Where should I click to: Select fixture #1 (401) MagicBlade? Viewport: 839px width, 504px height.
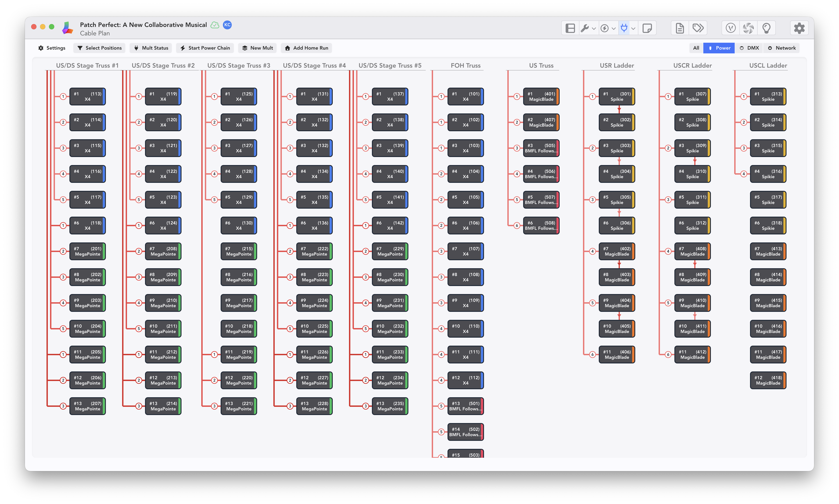pos(541,97)
